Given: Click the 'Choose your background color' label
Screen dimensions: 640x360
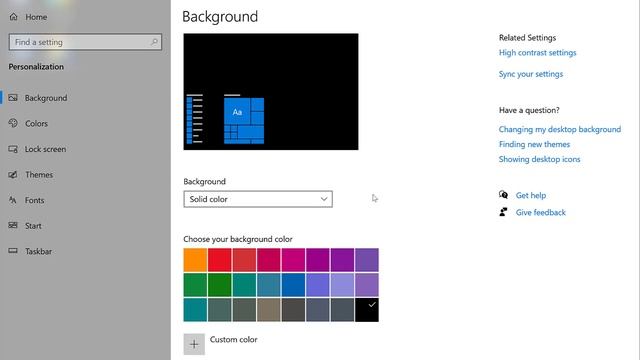Looking at the screenshot, I should [238, 239].
